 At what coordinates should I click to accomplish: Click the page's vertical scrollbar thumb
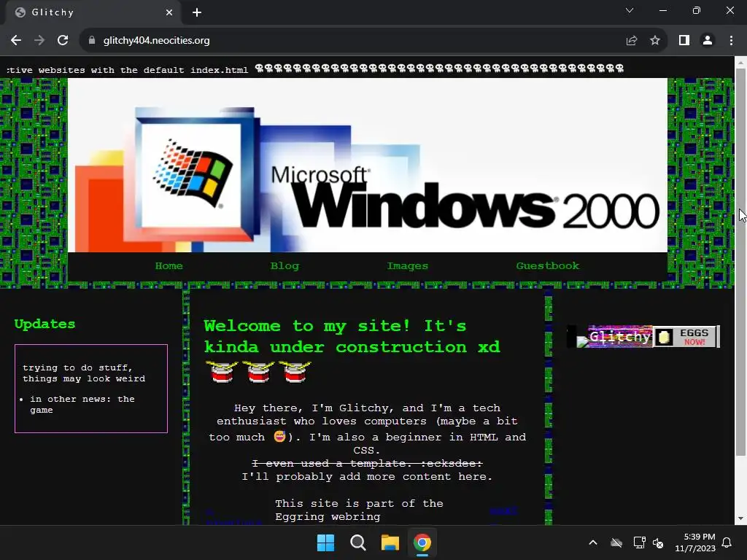click(740, 262)
